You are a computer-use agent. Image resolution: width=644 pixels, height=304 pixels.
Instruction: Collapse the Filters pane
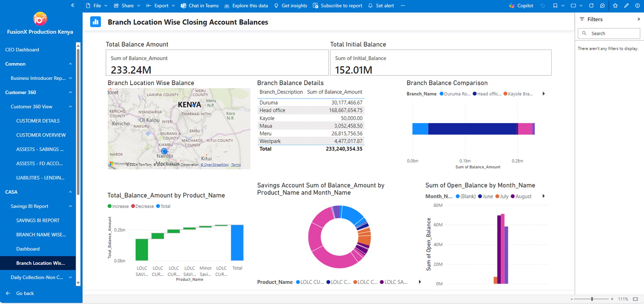638,19
